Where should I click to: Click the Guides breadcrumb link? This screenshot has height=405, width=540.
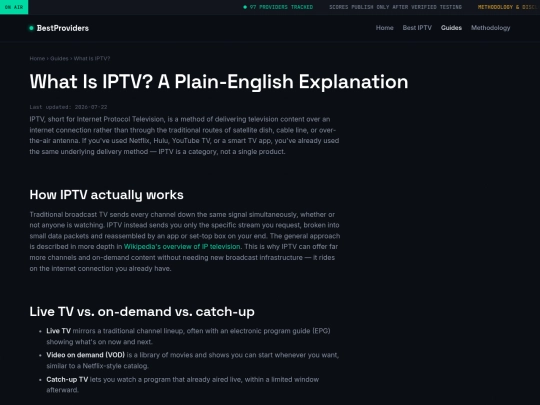(x=59, y=59)
